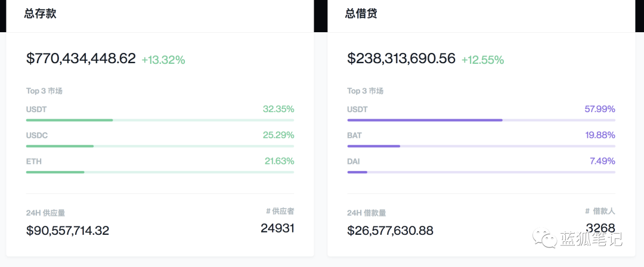Click the supplier count 24931
The height and width of the screenshot is (267, 644).
(x=278, y=228)
